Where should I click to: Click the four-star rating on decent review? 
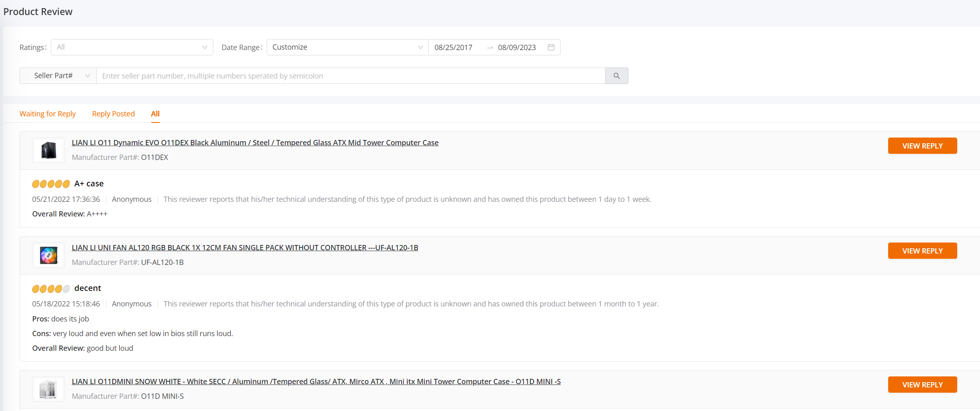coord(51,289)
